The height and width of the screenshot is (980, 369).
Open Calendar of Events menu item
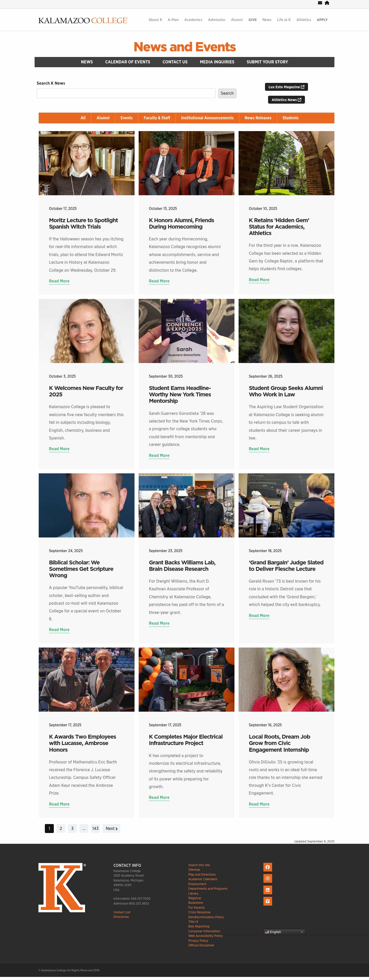pos(128,62)
